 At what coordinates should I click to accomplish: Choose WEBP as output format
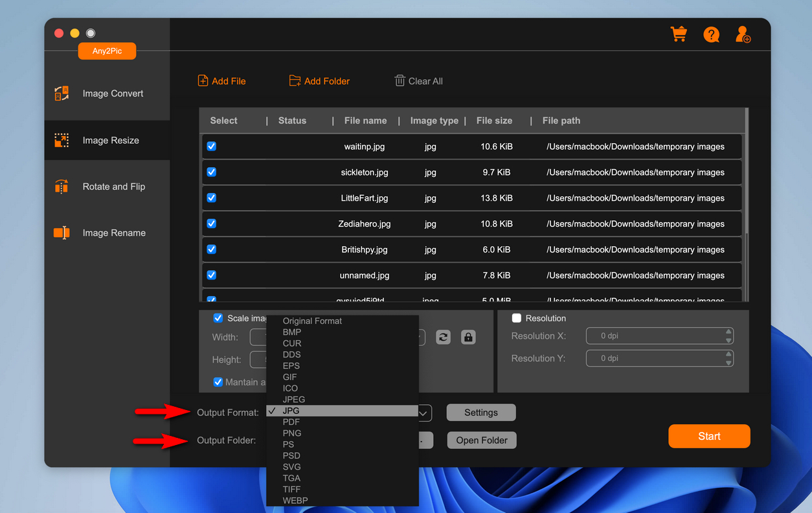point(295,500)
